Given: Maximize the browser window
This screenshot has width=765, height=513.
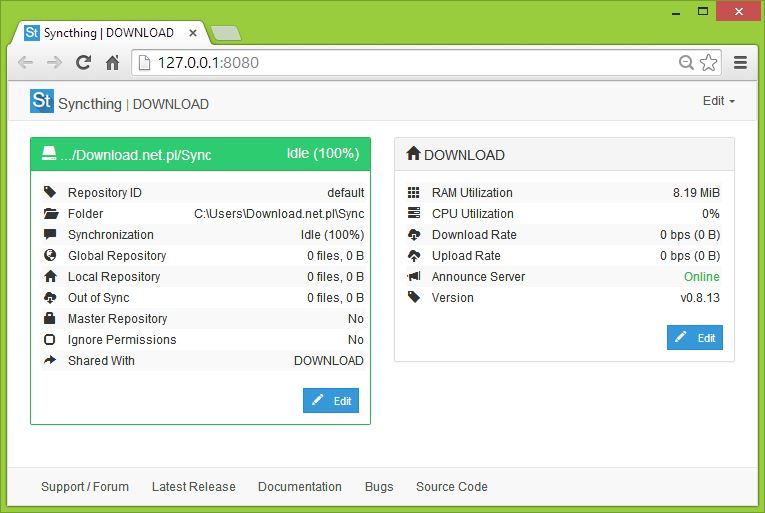Looking at the screenshot, I should pyautogui.click(x=703, y=11).
